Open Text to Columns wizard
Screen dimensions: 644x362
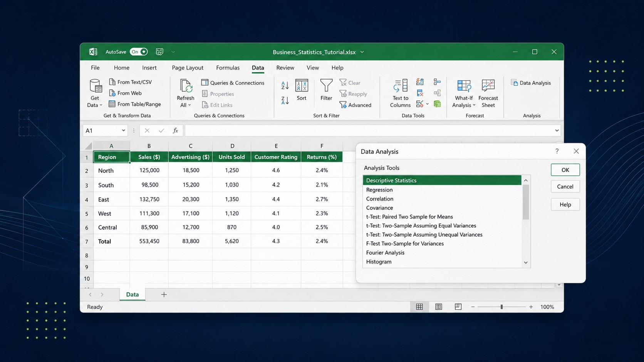pyautogui.click(x=401, y=93)
